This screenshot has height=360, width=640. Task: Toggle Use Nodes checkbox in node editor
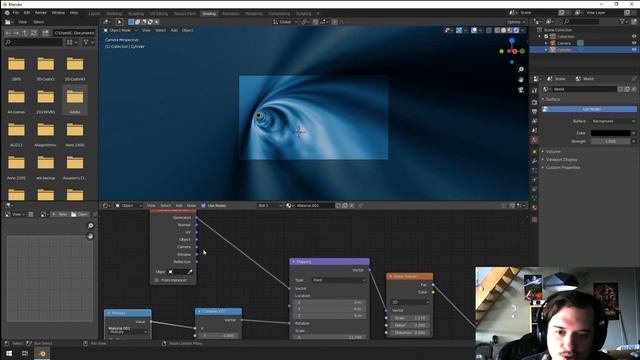coord(204,205)
